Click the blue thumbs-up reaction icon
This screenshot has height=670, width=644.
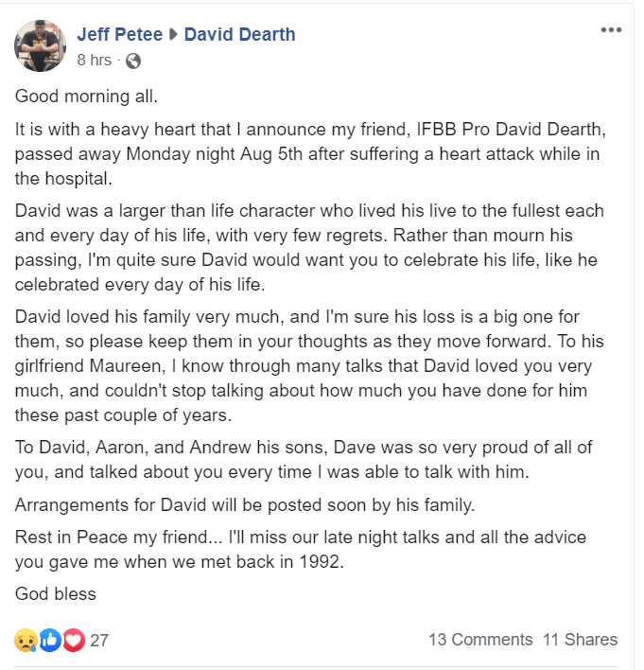49,641
